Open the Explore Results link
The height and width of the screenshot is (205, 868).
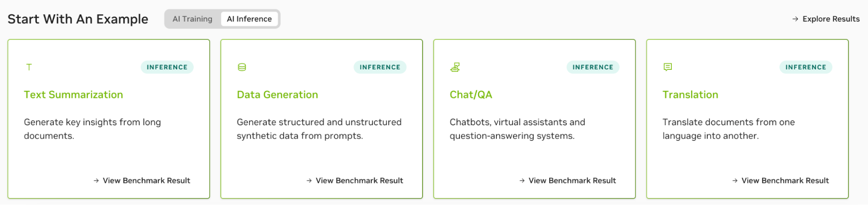point(831,19)
